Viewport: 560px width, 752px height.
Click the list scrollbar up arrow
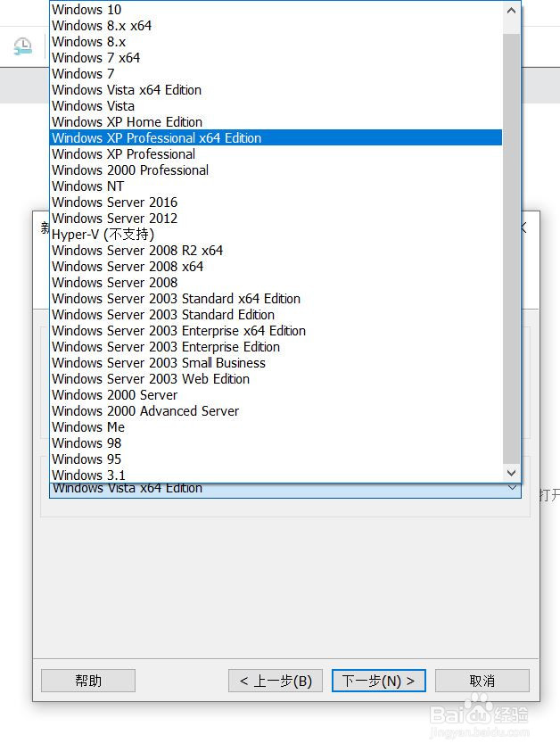pyautogui.click(x=511, y=11)
